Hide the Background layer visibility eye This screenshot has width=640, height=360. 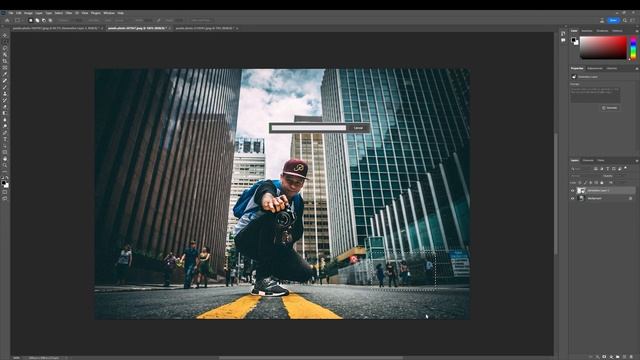(x=572, y=198)
